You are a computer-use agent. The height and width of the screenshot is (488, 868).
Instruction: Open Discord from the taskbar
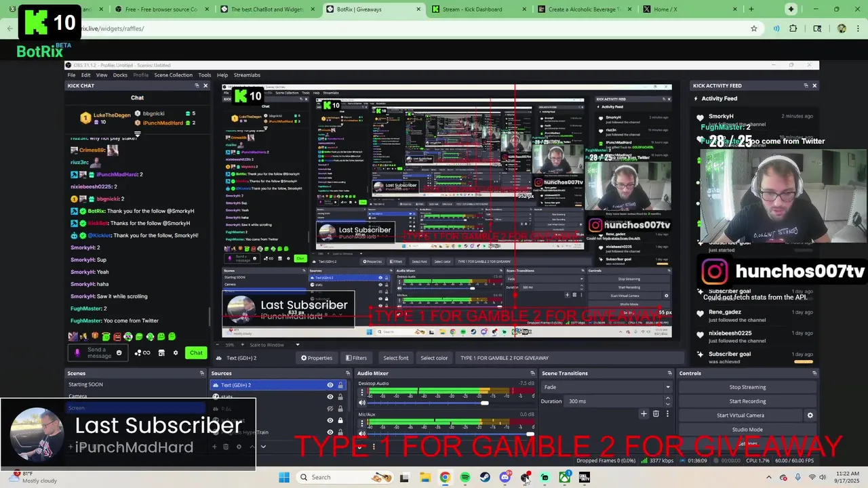pos(505,477)
